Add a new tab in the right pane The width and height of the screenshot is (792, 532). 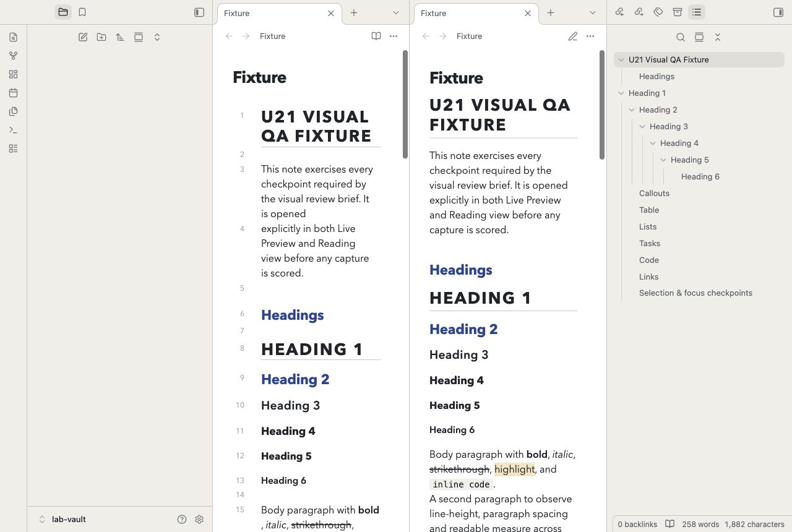tap(551, 12)
